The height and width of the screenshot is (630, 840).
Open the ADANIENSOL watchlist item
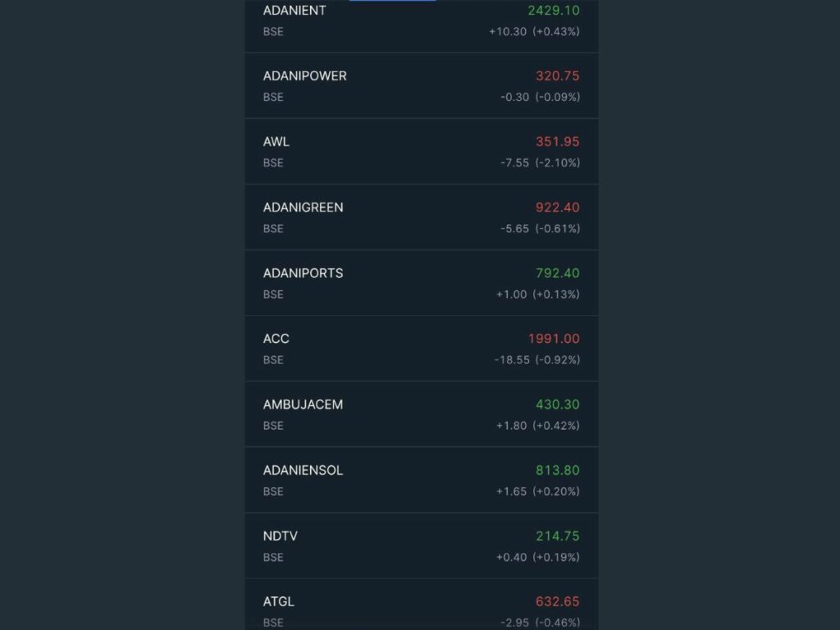tap(421, 480)
